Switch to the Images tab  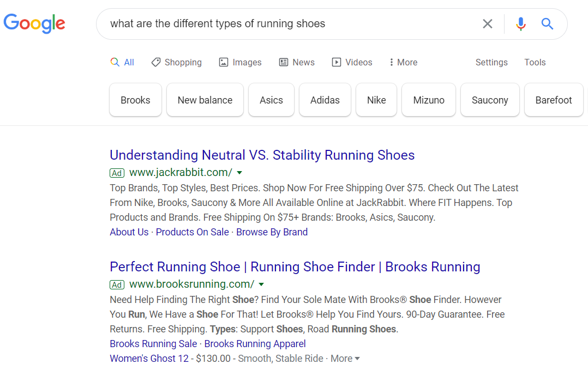pyautogui.click(x=240, y=62)
